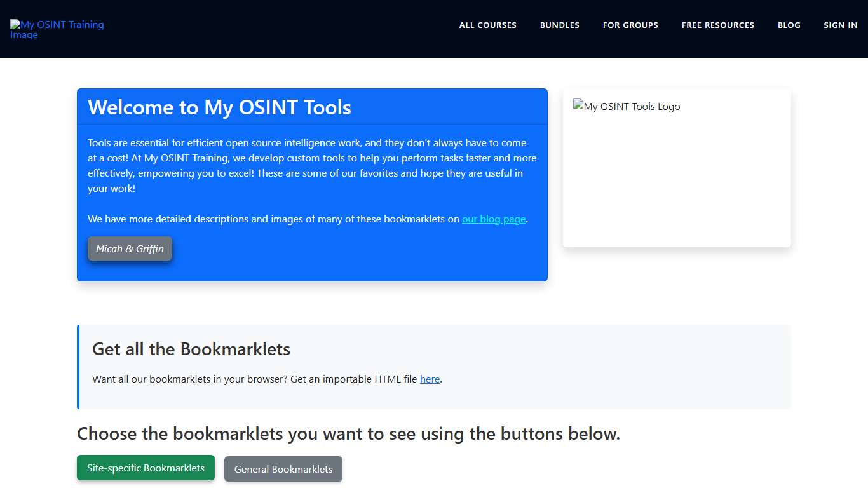This screenshot has height=488, width=868.
Task: Click SIGN IN at top right
Action: pyautogui.click(x=840, y=25)
